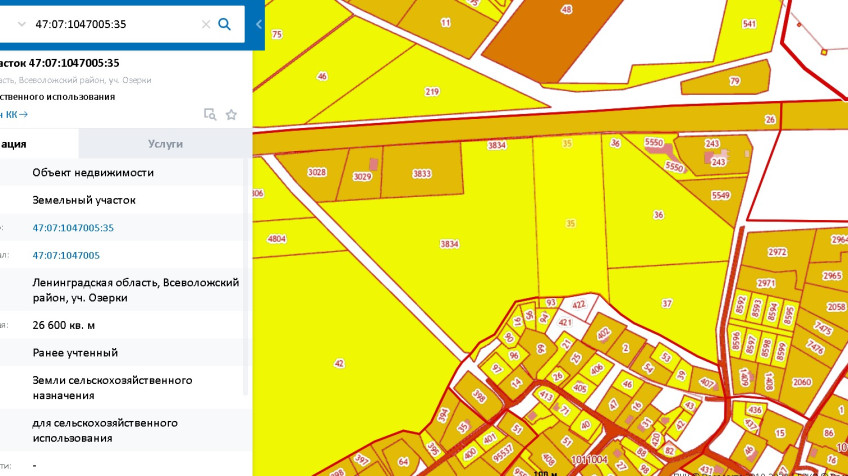Pick the large yellow parcel 42
The width and height of the screenshot is (848, 476).
click(x=340, y=363)
